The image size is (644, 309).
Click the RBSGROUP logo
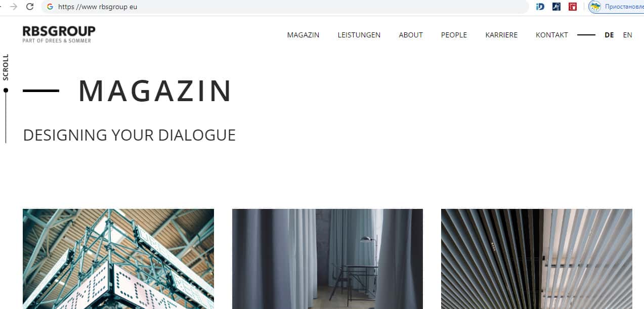tap(59, 34)
